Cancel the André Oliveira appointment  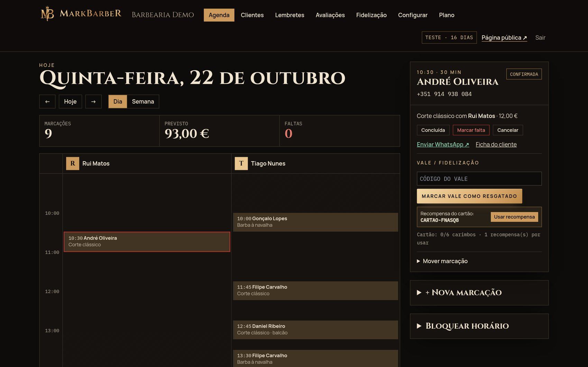click(508, 130)
